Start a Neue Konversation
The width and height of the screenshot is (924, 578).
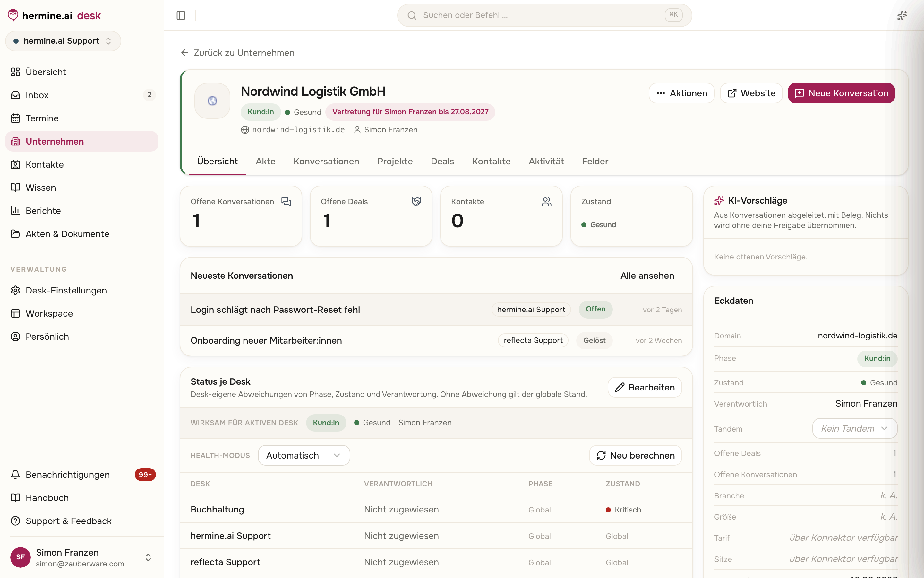[x=841, y=93]
